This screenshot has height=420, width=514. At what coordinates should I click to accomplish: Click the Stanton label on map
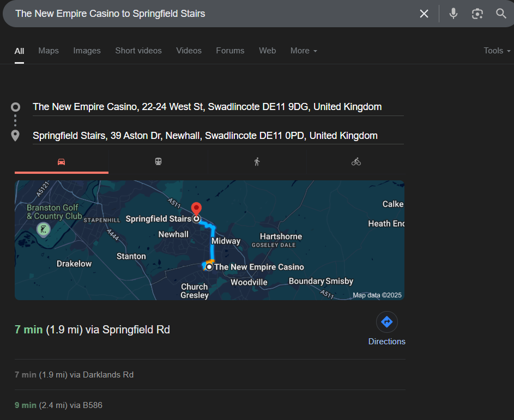pos(131,256)
